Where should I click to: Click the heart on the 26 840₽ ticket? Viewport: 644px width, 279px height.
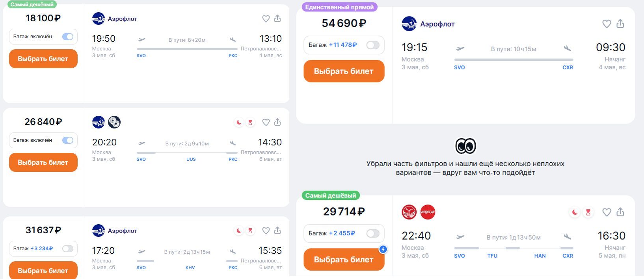(266, 122)
